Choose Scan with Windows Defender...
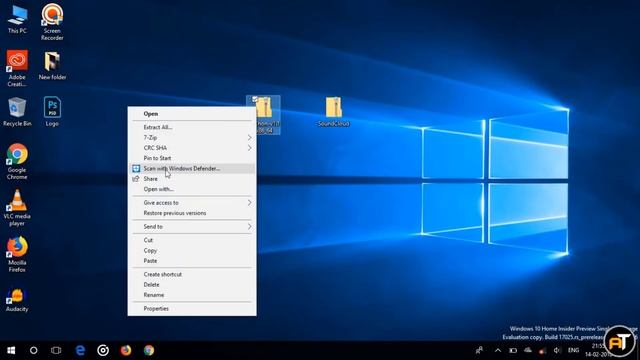Screen dimensions: 640x360 click(192, 169)
